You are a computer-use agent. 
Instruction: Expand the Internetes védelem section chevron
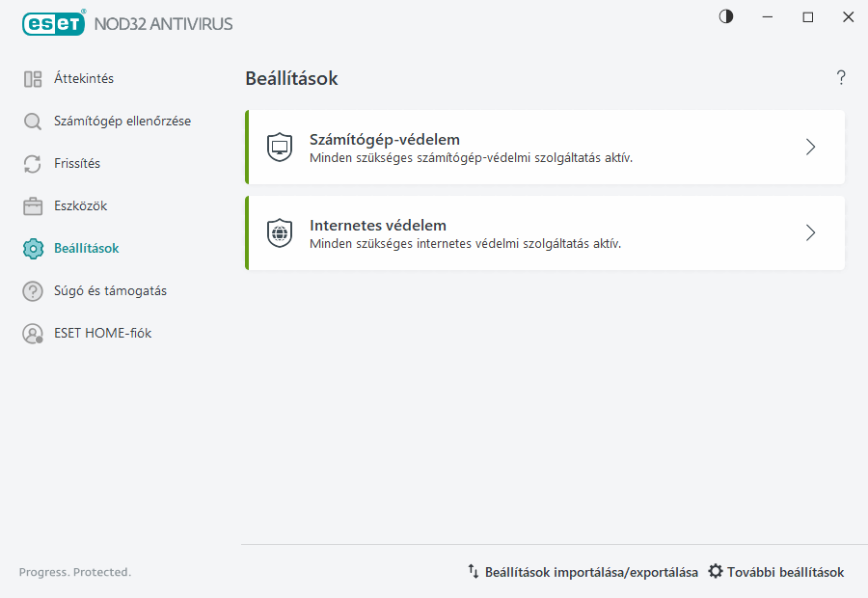click(810, 232)
